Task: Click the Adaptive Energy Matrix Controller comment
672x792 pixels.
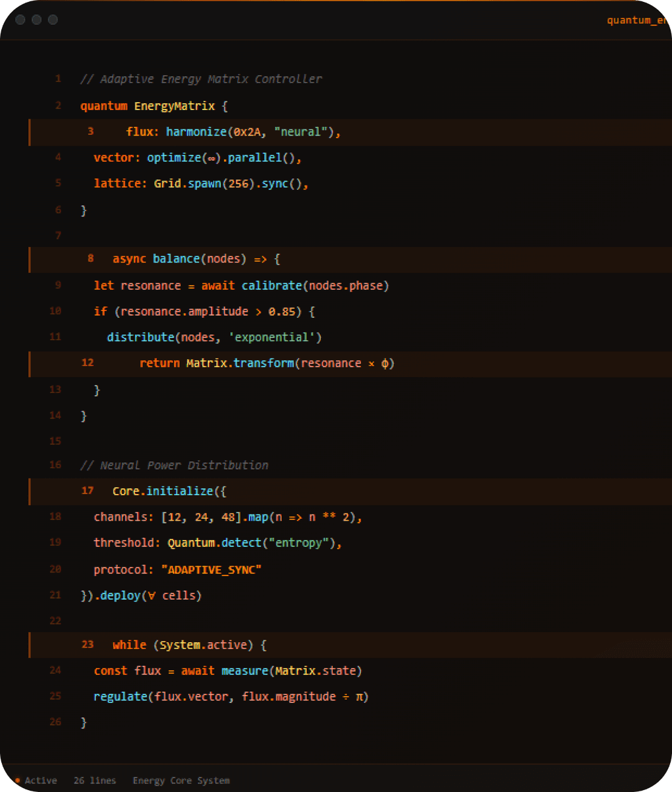Action: coord(201,79)
